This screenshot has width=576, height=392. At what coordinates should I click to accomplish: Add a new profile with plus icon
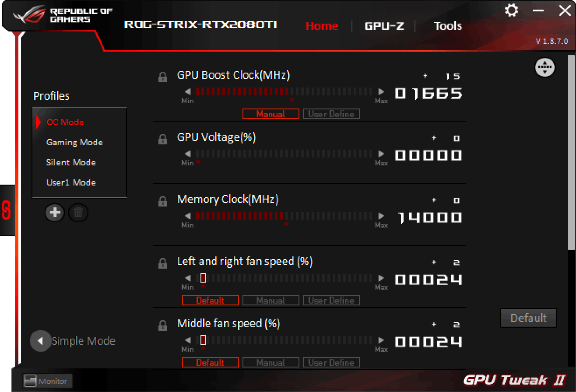tap(55, 213)
